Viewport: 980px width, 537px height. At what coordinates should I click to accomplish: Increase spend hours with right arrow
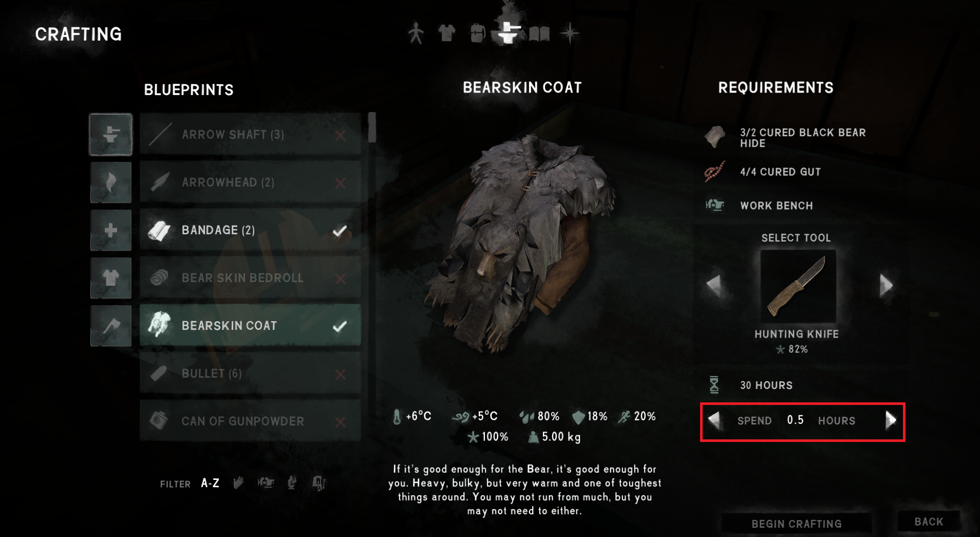891,420
